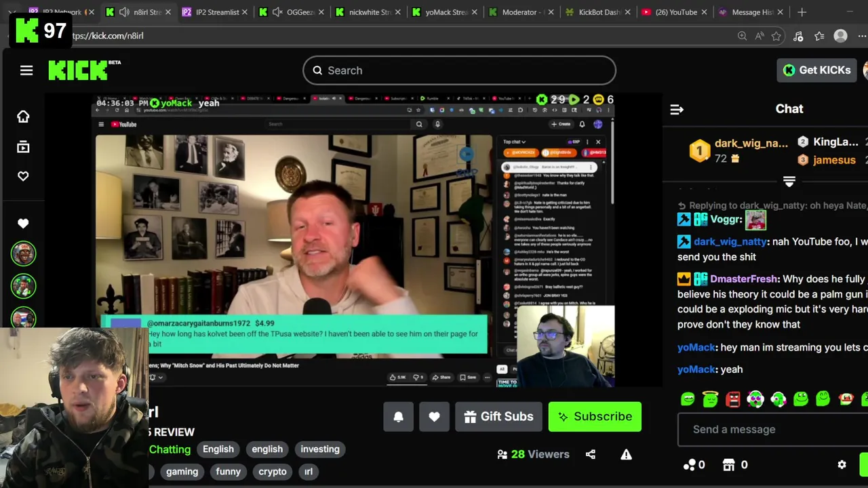Open the second recommended channel avatar in sidebar

click(x=23, y=285)
